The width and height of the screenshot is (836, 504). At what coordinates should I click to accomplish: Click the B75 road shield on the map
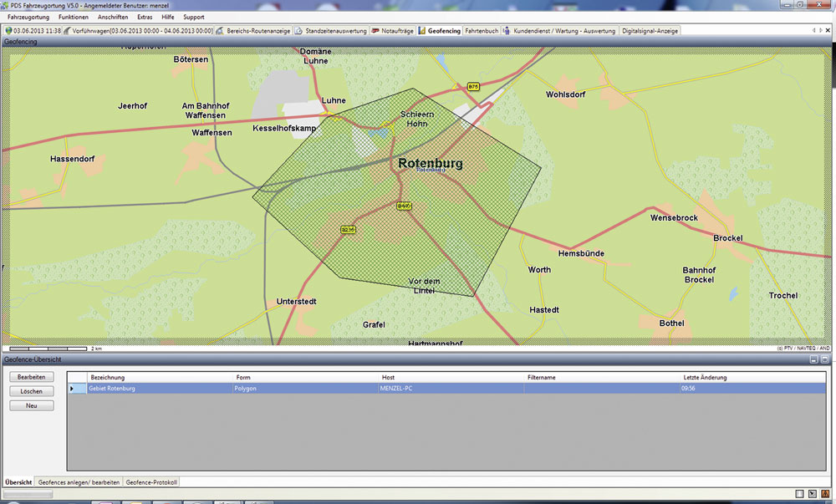(x=473, y=86)
